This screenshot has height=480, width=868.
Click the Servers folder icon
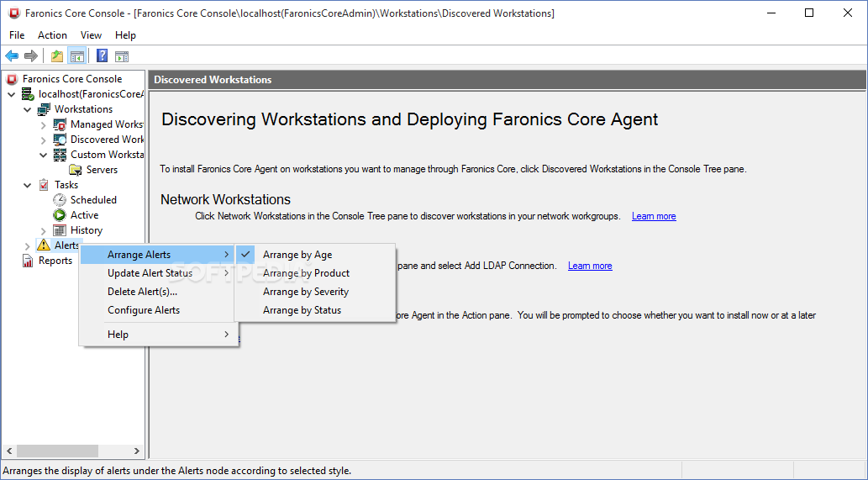(76, 170)
